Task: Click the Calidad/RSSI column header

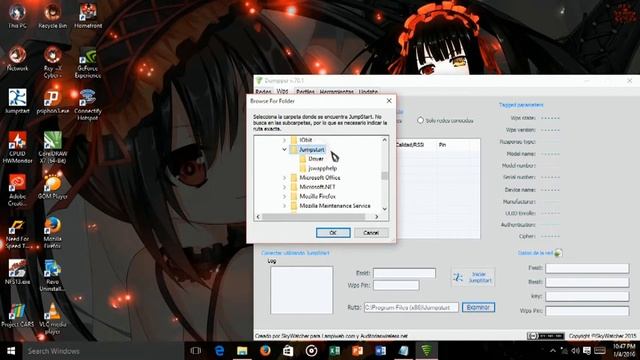Action: coord(410,145)
